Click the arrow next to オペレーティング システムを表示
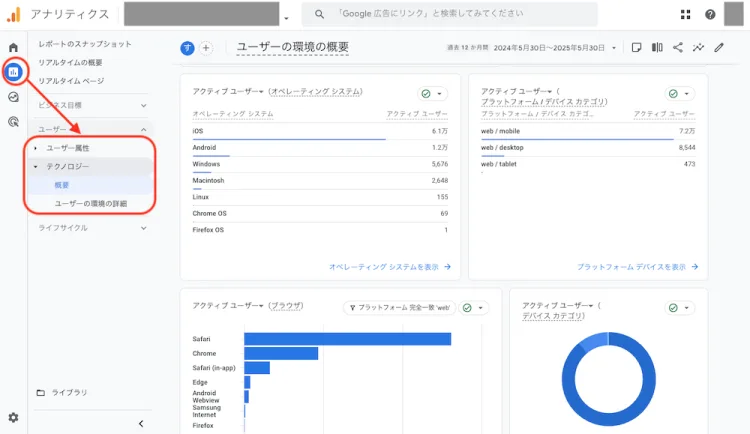 coord(447,267)
